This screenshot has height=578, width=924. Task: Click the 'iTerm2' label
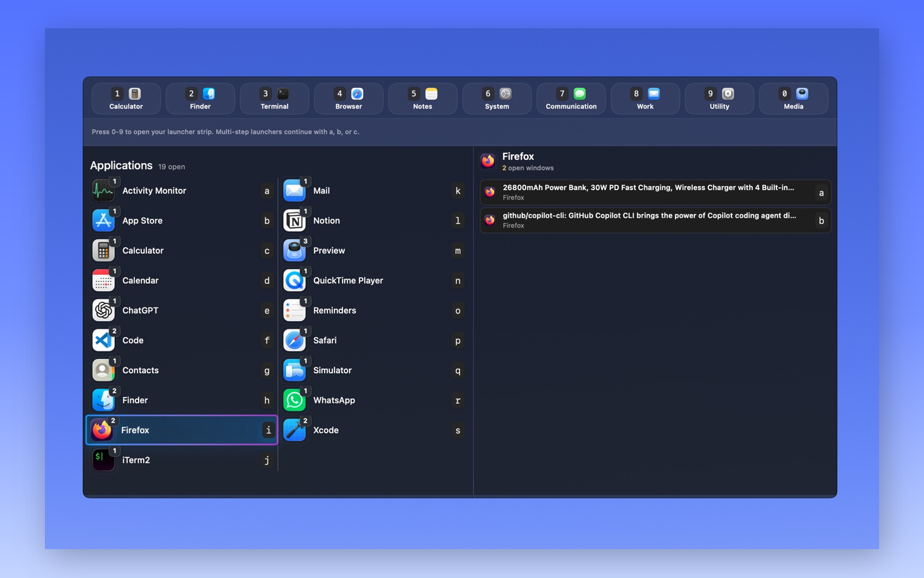(x=136, y=460)
